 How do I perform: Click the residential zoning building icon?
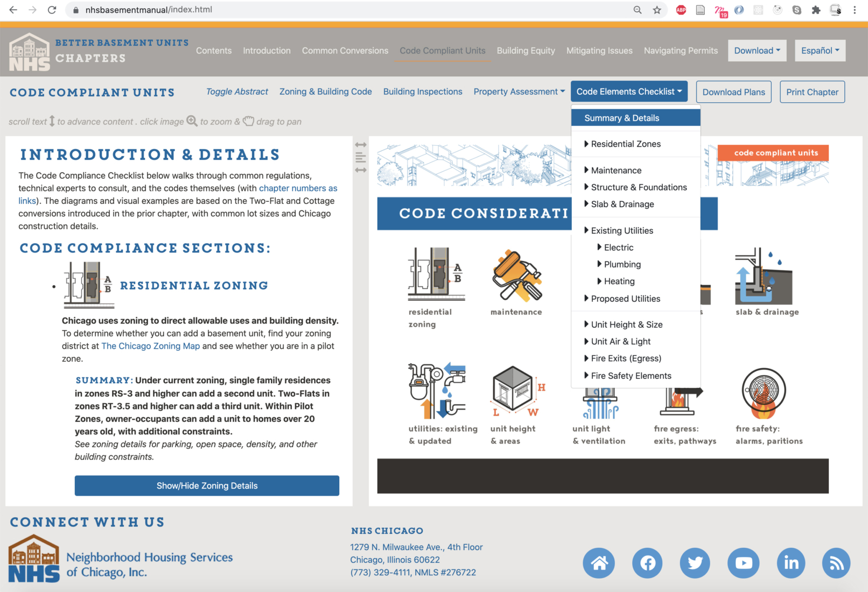[x=436, y=274]
